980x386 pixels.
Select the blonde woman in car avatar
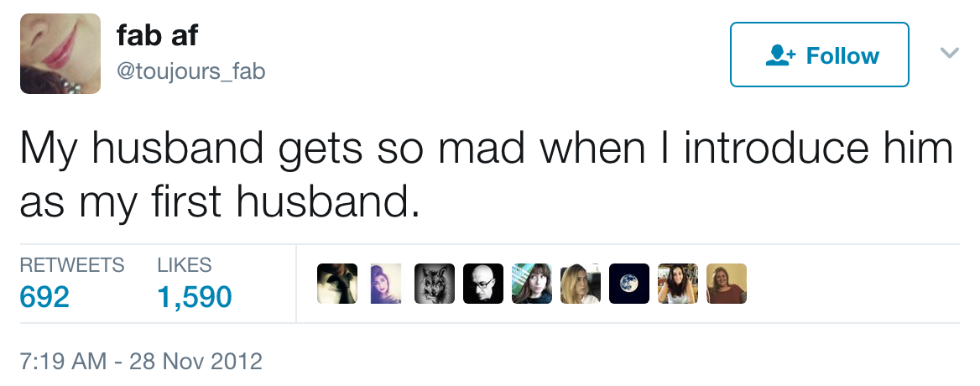click(x=580, y=284)
